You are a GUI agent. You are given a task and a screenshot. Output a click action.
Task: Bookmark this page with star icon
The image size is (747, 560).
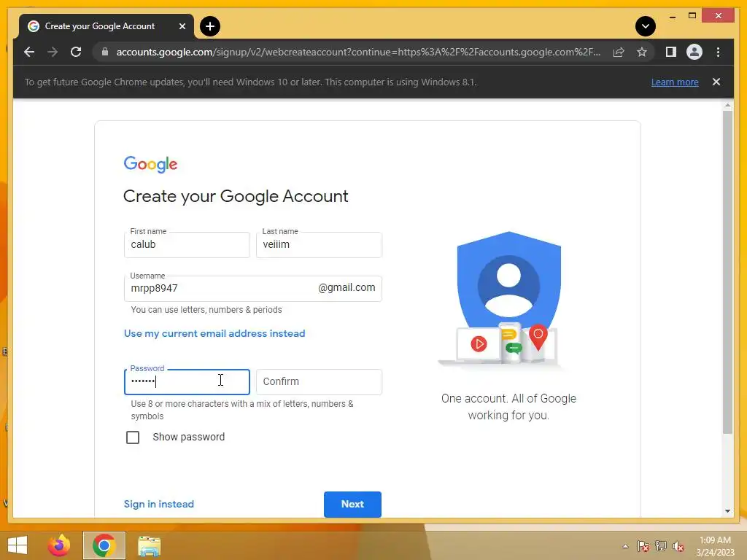coord(642,52)
